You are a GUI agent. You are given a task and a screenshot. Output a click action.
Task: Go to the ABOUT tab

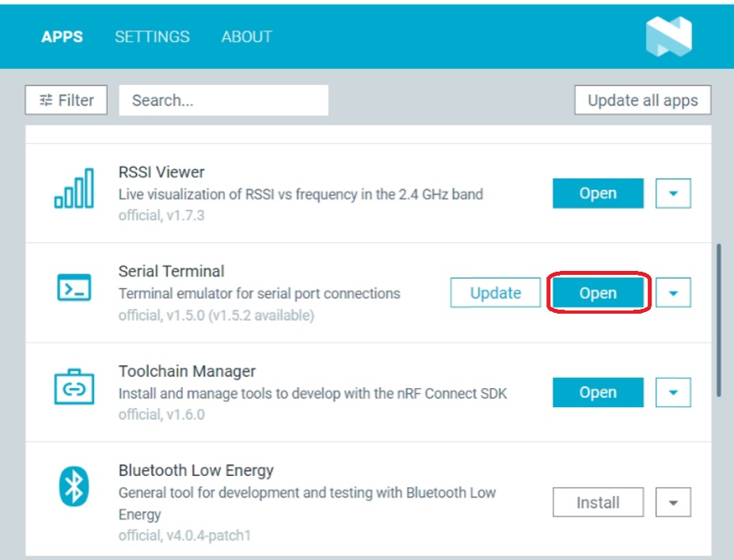point(246,37)
